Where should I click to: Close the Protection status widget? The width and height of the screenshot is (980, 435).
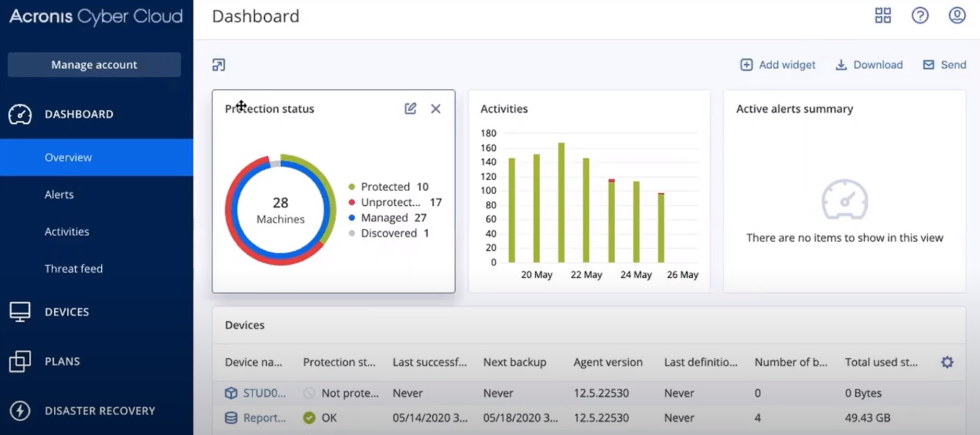coord(435,109)
